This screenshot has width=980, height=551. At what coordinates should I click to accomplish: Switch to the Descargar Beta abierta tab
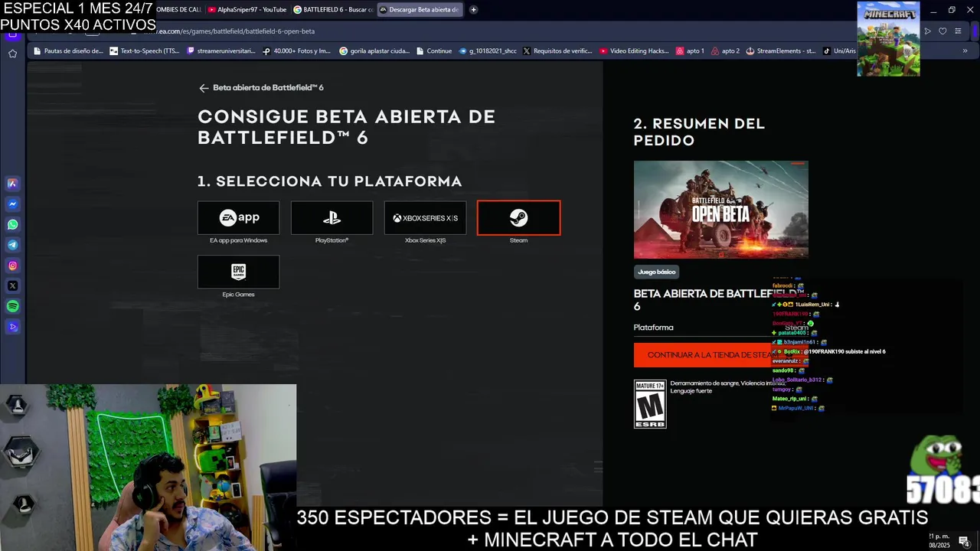pos(420,10)
